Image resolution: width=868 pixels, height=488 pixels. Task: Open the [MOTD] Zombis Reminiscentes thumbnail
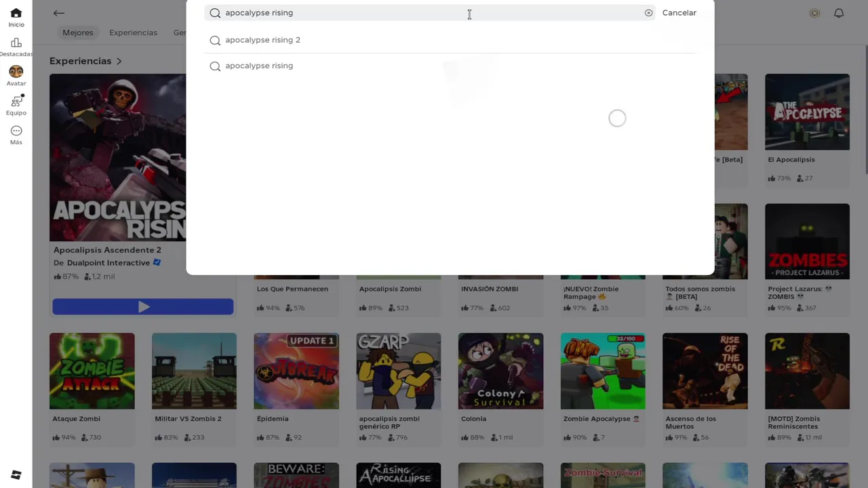[x=807, y=371]
